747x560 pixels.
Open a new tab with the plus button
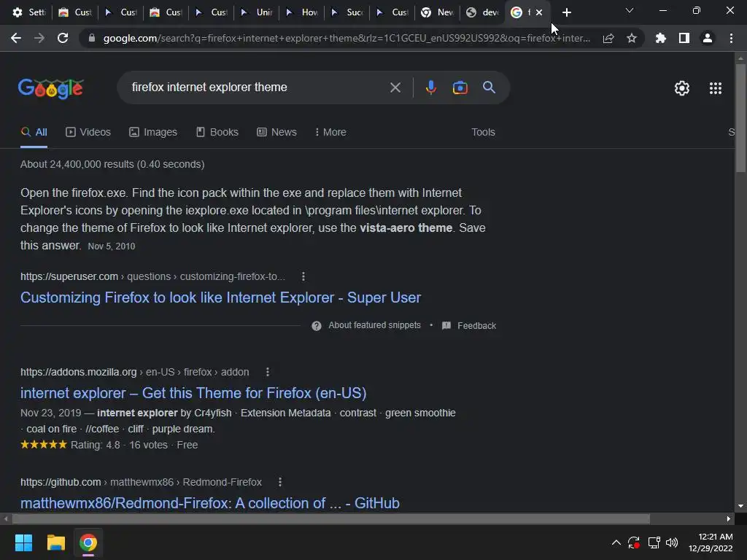(x=566, y=12)
